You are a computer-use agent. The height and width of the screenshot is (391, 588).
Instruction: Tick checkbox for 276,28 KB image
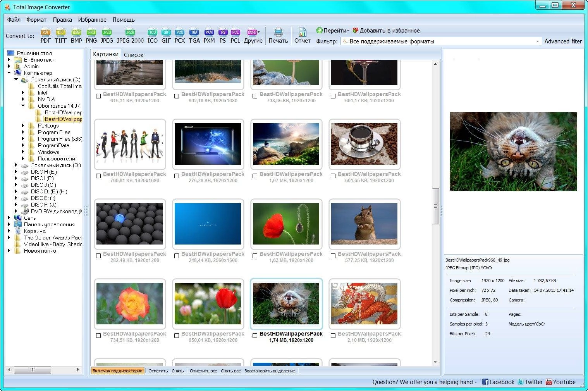coord(177,176)
